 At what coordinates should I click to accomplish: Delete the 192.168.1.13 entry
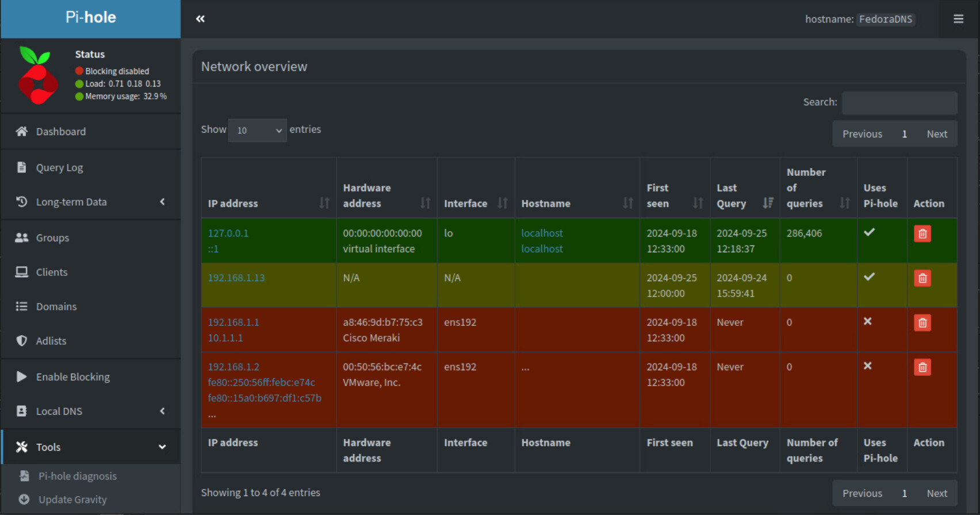tap(922, 278)
